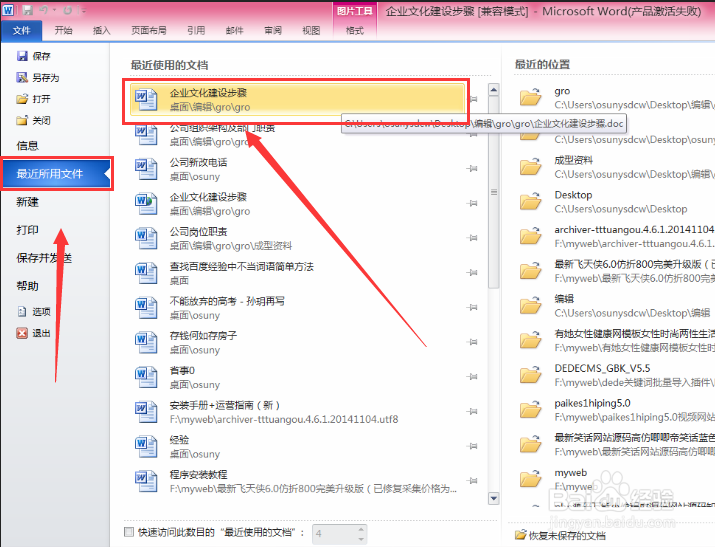Open the DEDECMS_GBK_V5.5 folder icon
The width and height of the screenshot is (715, 547).
click(x=530, y=374)
